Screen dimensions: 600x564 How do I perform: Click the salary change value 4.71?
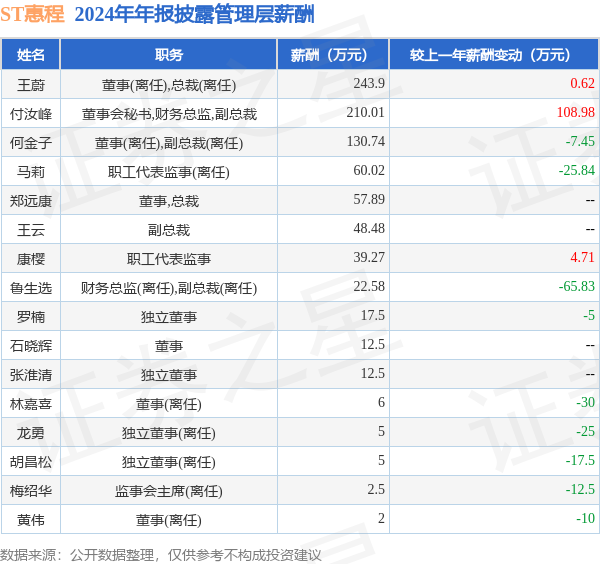pyautogui.click(x=582, y=258)
